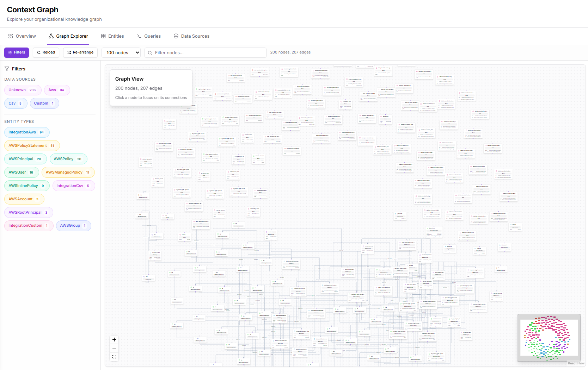Screen dimensions: 588x370
Task: Click the "200 nodes, 207 edges" toolbar text
Action: [x=290, y=52]
